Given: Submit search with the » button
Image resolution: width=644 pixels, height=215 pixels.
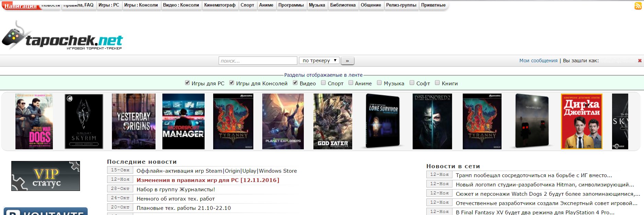Looking at the screenshot, I should 347,61.
